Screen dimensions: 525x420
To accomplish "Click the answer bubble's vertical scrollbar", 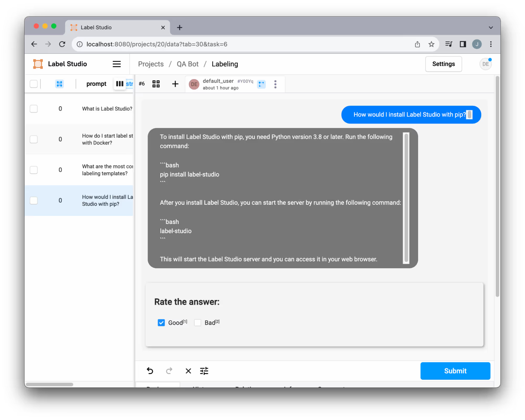I will (x=406, y=198).
